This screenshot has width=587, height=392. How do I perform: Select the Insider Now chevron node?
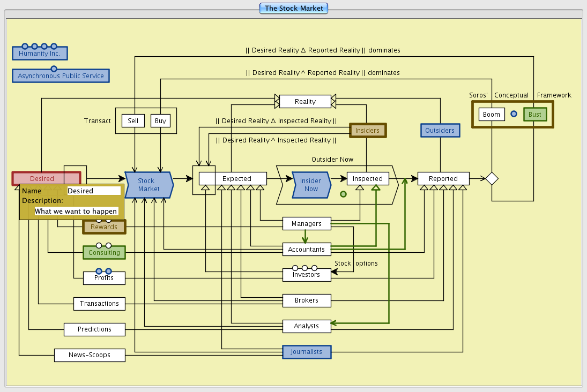311,185
